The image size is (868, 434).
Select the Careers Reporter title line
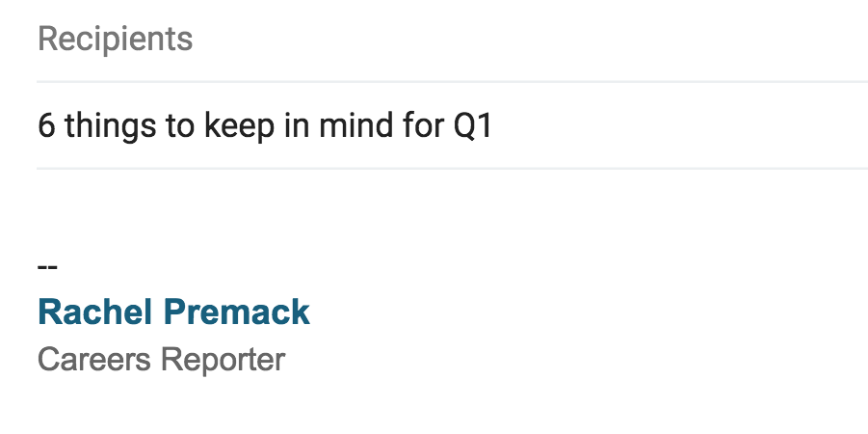(161, 360)
